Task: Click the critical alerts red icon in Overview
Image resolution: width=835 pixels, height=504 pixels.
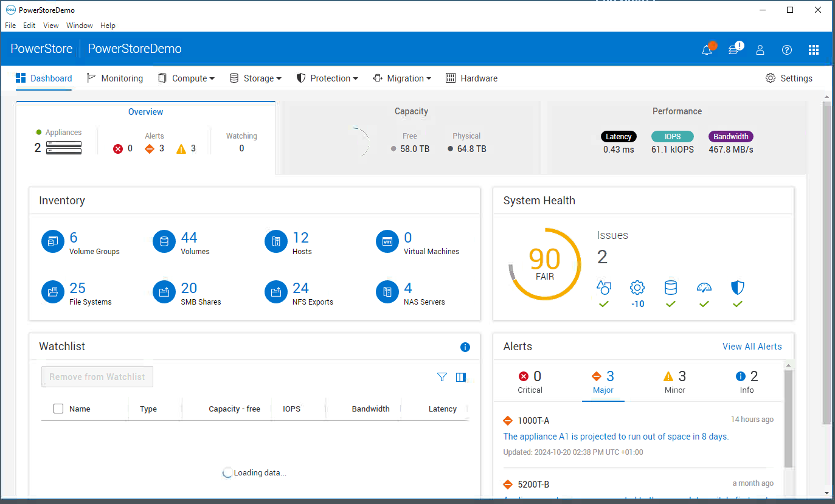Action: point(118,148)
